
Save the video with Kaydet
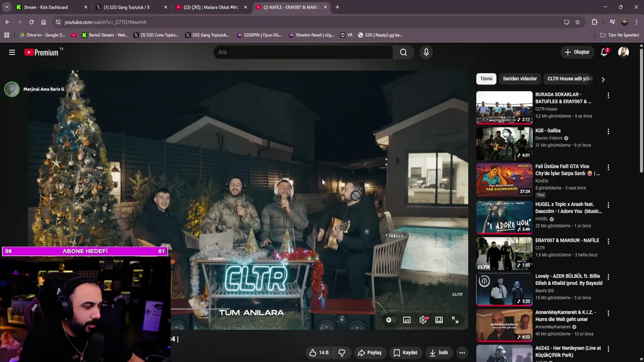[x=405, y=352]
